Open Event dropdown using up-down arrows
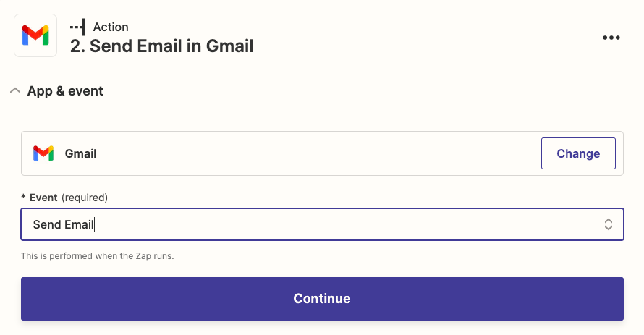The width and height of the screenshot is (644, 335). [x=609, y=224]
